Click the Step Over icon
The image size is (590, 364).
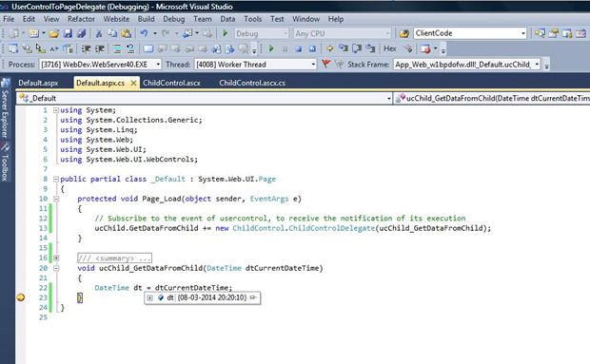point(357,48)
